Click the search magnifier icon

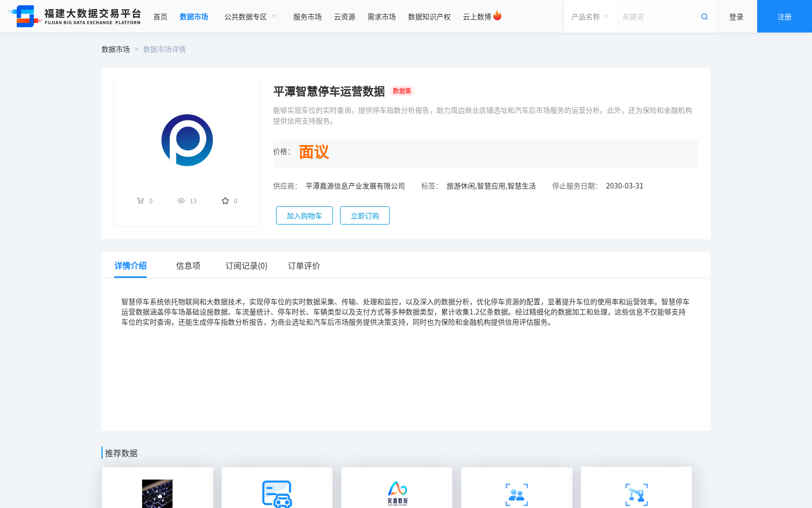click(704, 17)
